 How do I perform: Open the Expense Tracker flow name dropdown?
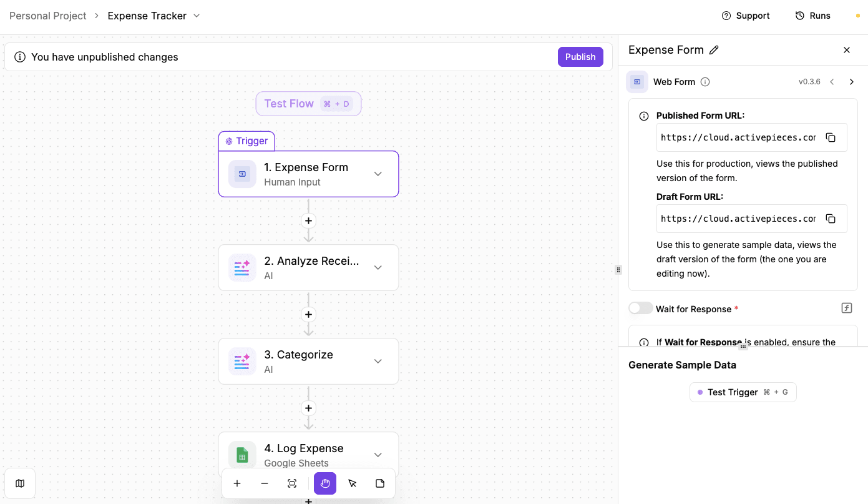pyautogui.click(x=197, y=16)
